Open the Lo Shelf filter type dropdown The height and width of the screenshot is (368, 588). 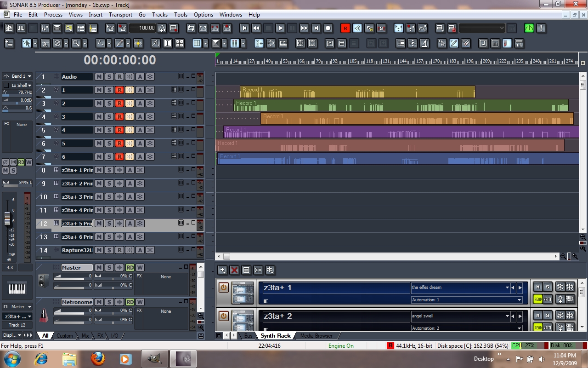click(21, 85)
